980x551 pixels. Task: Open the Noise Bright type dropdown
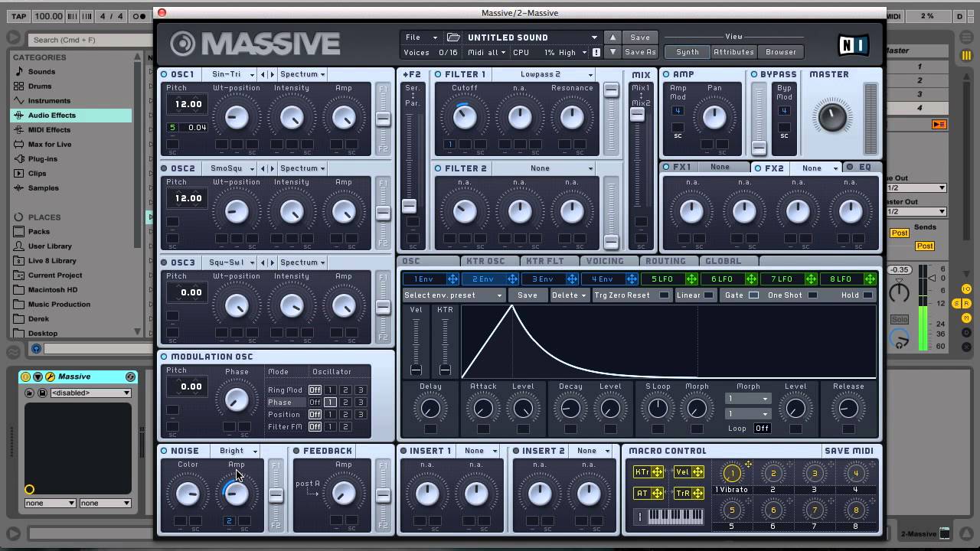(x=236, y=451)
